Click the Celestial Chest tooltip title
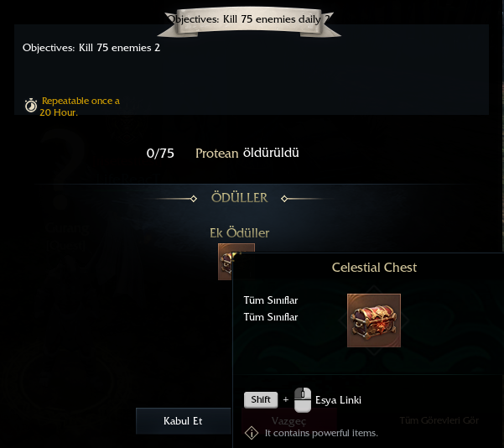 tap(374, 268)
